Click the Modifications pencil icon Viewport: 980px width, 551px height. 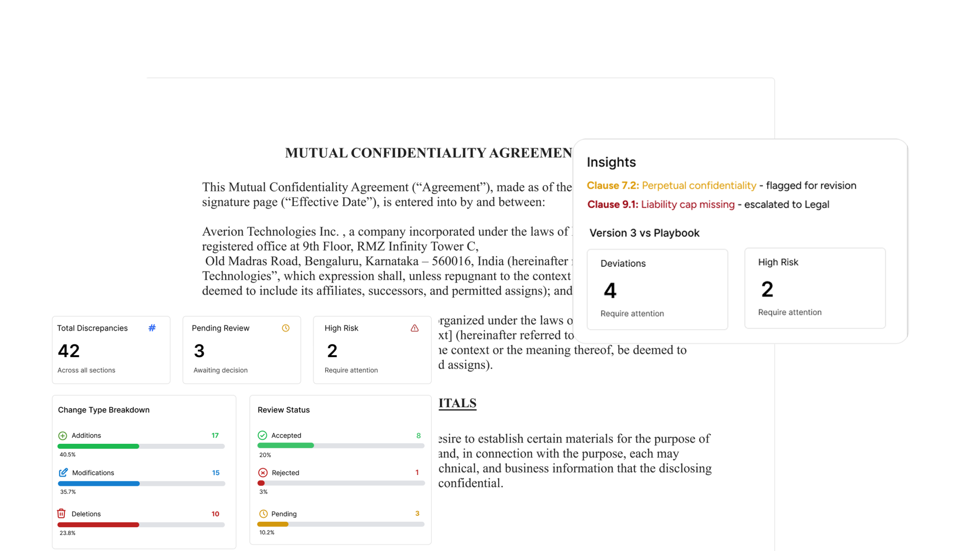pos(63,472)
